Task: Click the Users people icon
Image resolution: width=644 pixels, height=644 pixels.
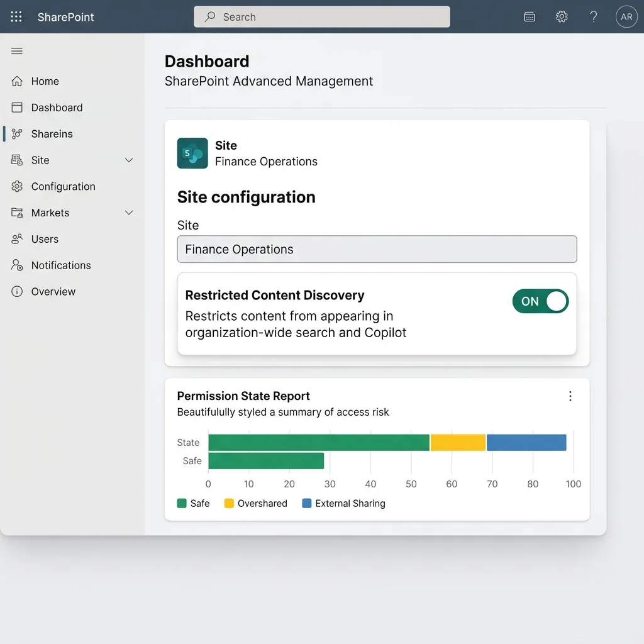Action: [17, 238]
